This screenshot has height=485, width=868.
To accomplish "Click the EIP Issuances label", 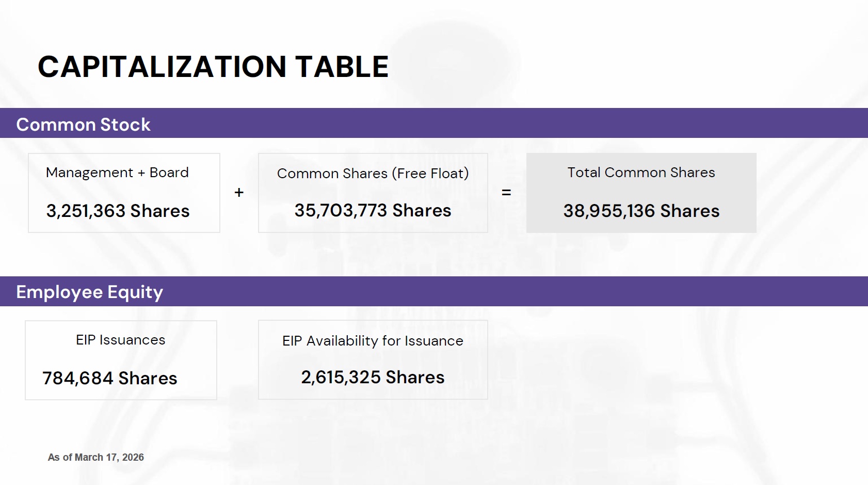I will [x=120, y=340].
